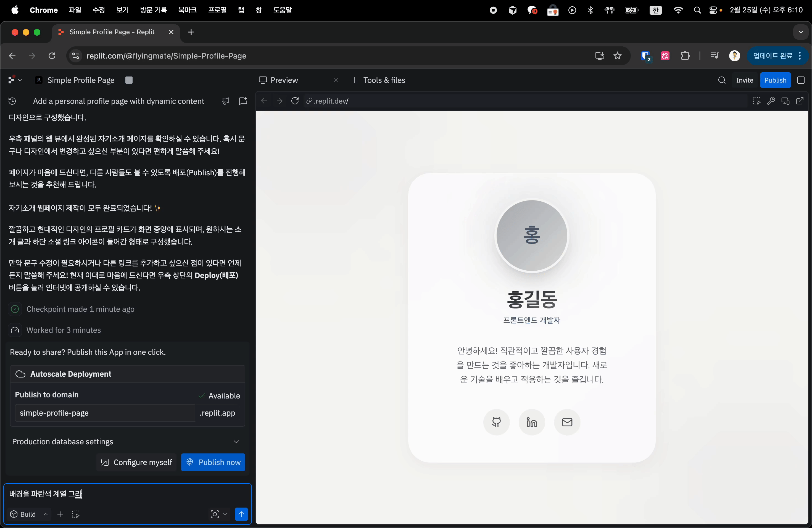Click the LinkedIn icon on profile card
The height and width of the screenshot is (528, 812).
[x=532, y=422]
